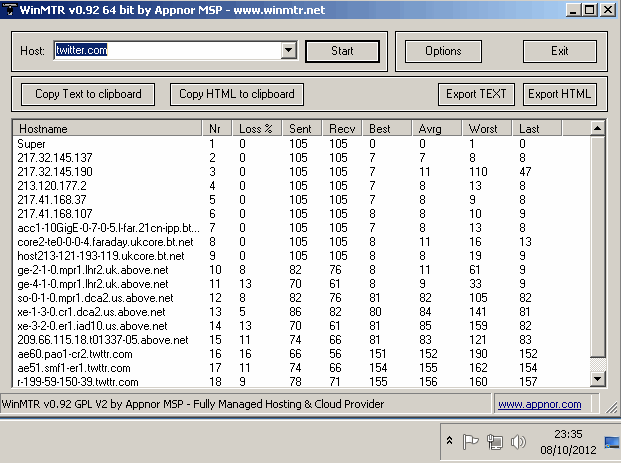Select the Super hostname row
The image size is (621, 463).
pos(302,144)
